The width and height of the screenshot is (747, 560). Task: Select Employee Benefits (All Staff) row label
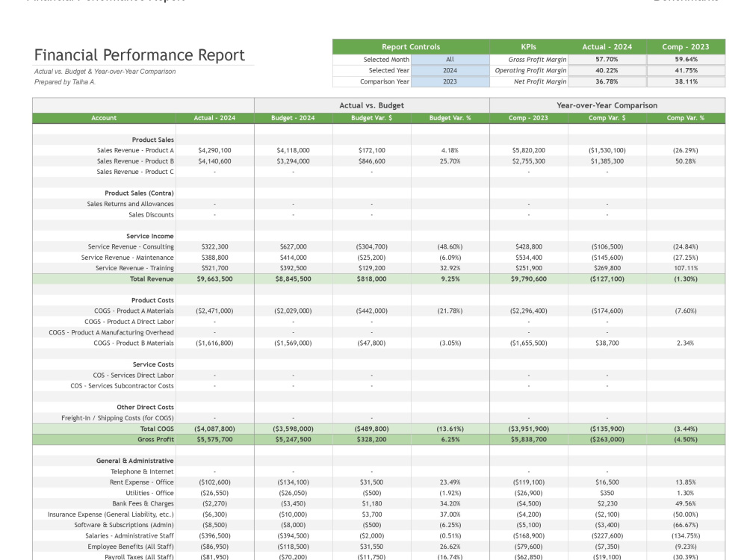(x=131, y=547)
